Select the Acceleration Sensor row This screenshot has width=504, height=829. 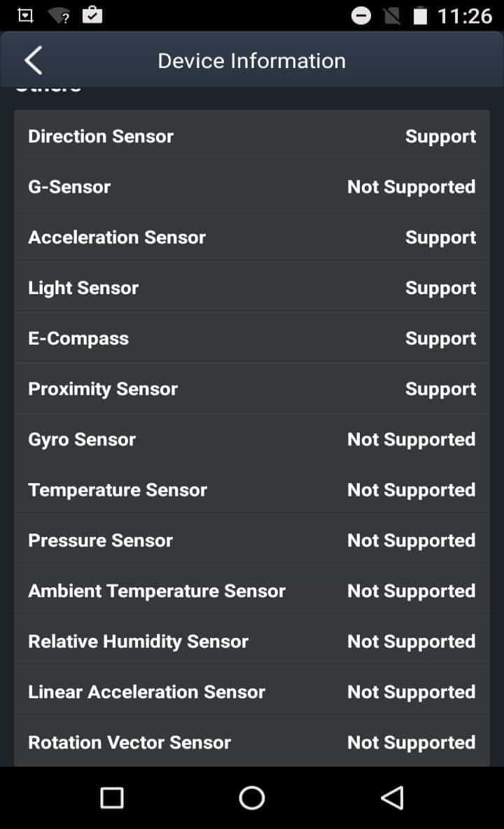pos(252,237)
